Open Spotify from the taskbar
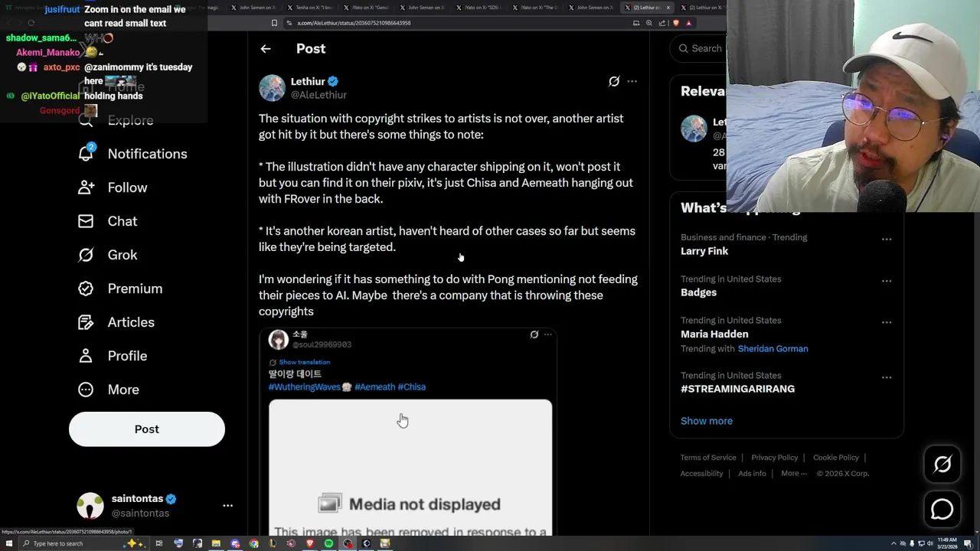This screenshot has height=551, width=980. [328, 543]
